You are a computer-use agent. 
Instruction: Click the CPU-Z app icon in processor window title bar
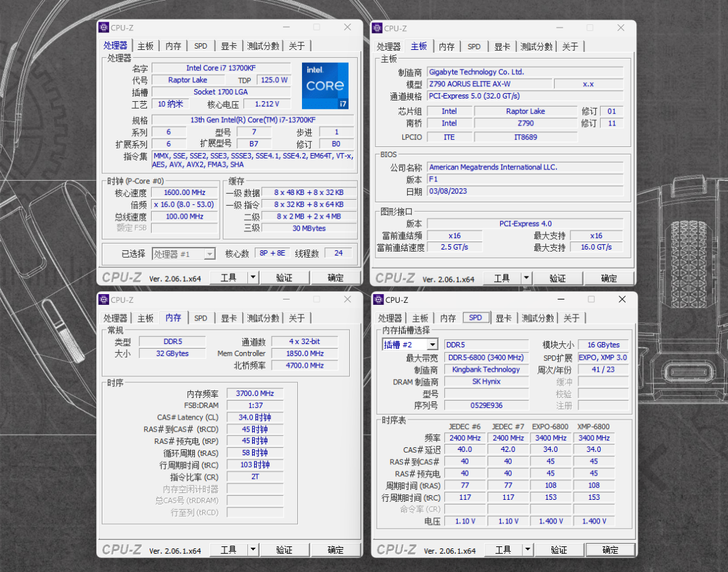tap(104, 28)
